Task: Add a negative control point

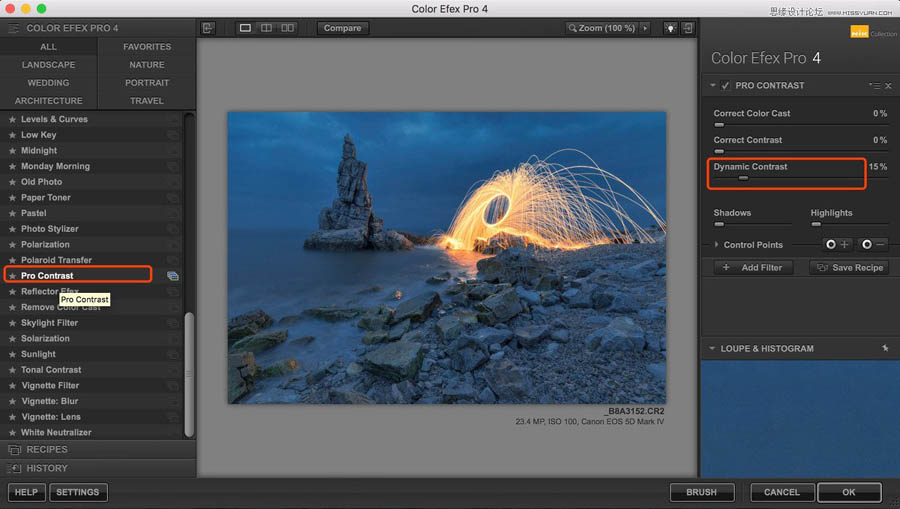Action: pos(872,245)
